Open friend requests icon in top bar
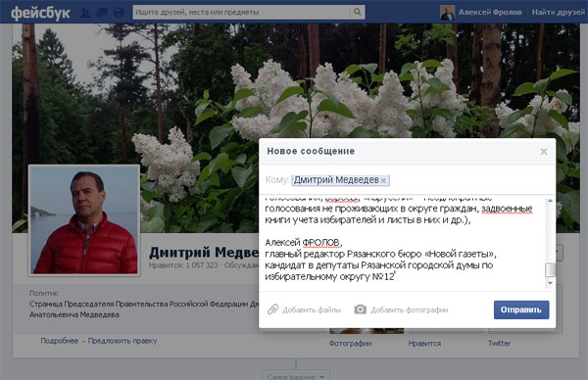 point(85,13)
